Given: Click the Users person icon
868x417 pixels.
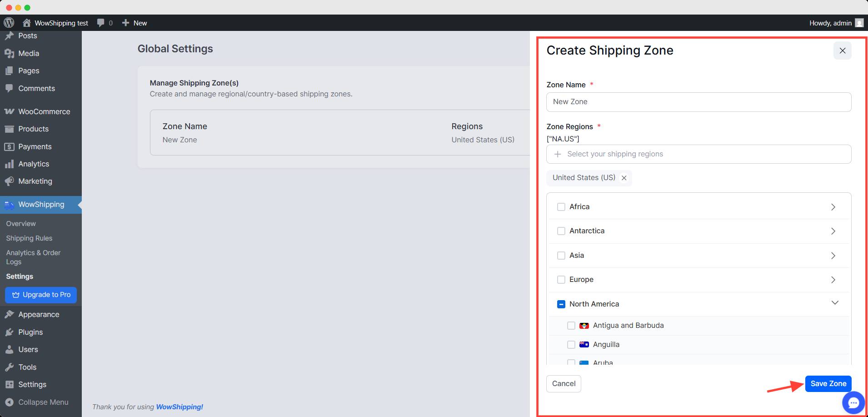Looking at the screenshot, I should click(9, 349).
